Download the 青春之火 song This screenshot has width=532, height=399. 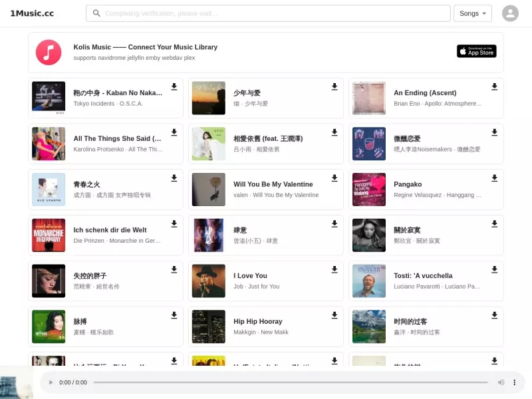[x=174, y=178]
